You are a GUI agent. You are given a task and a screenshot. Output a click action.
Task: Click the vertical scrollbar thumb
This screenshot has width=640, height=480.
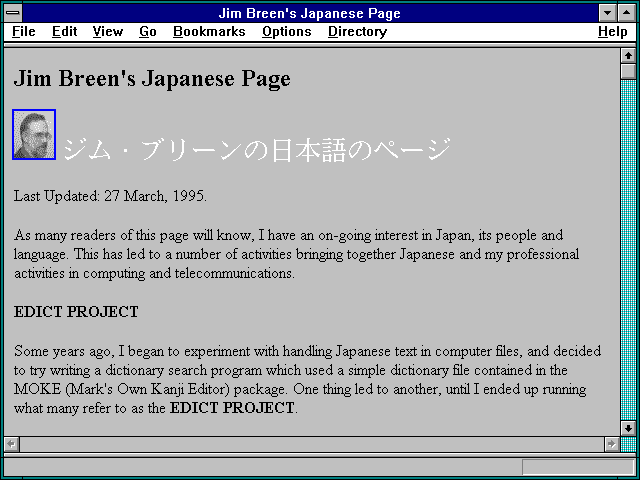coord(628,71)
